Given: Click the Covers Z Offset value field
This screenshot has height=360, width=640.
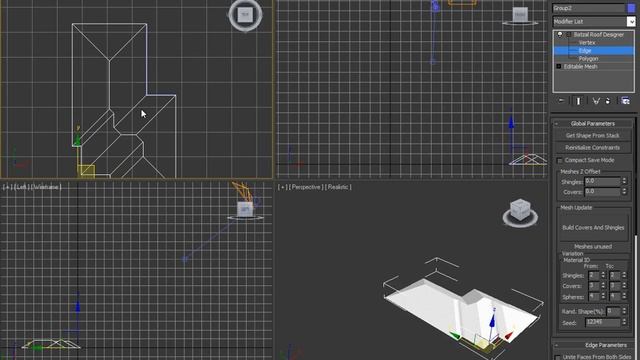Looking at the screenshot, I should [x=602, y=191].
